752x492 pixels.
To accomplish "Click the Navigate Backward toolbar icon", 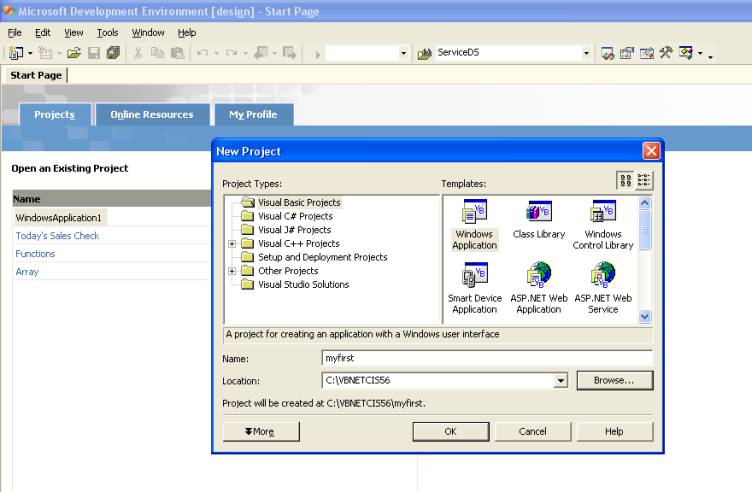I will coord(261,53).
